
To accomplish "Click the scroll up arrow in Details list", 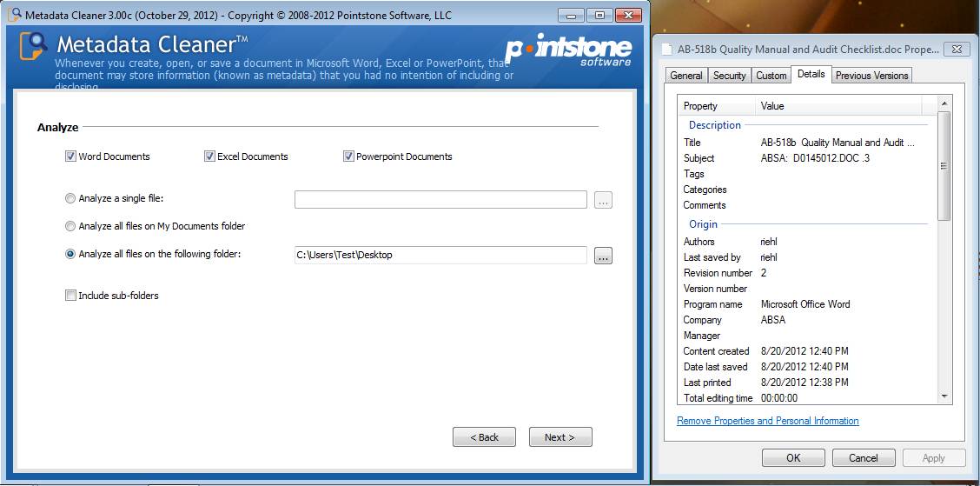I will point(944,103).
